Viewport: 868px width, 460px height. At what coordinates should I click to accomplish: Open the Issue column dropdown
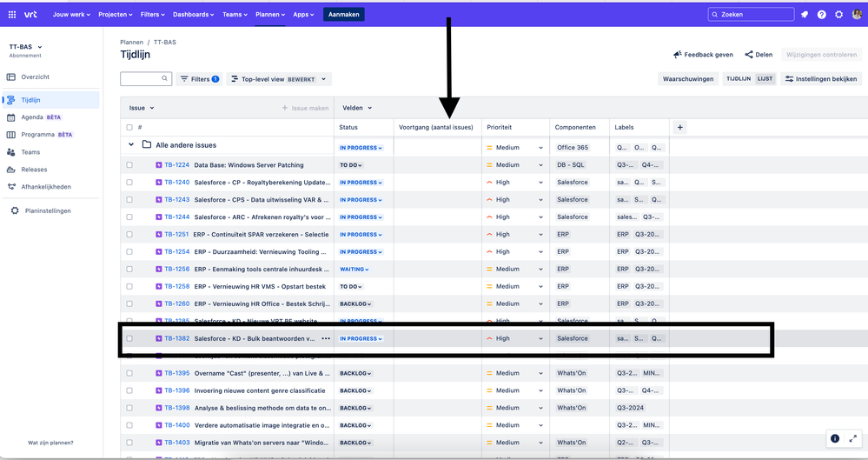[x=142, y=108]
